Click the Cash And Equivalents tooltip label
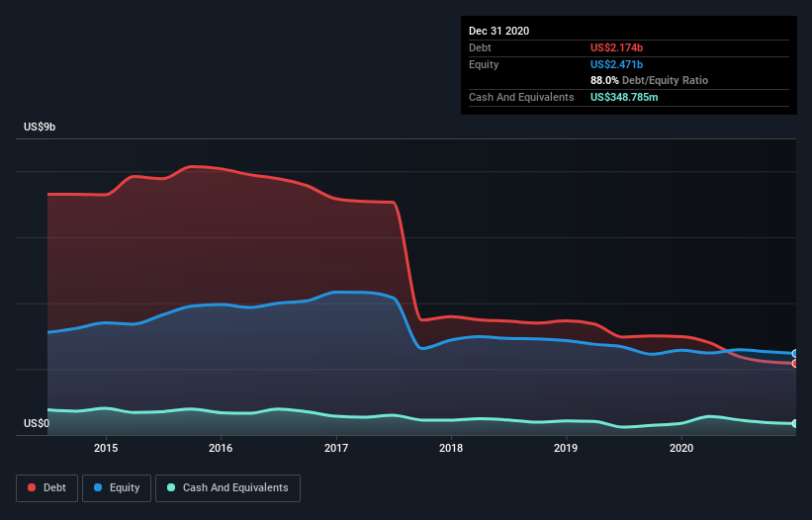Image resolution: width=812 pixels, height=520 pixels. 521,97
